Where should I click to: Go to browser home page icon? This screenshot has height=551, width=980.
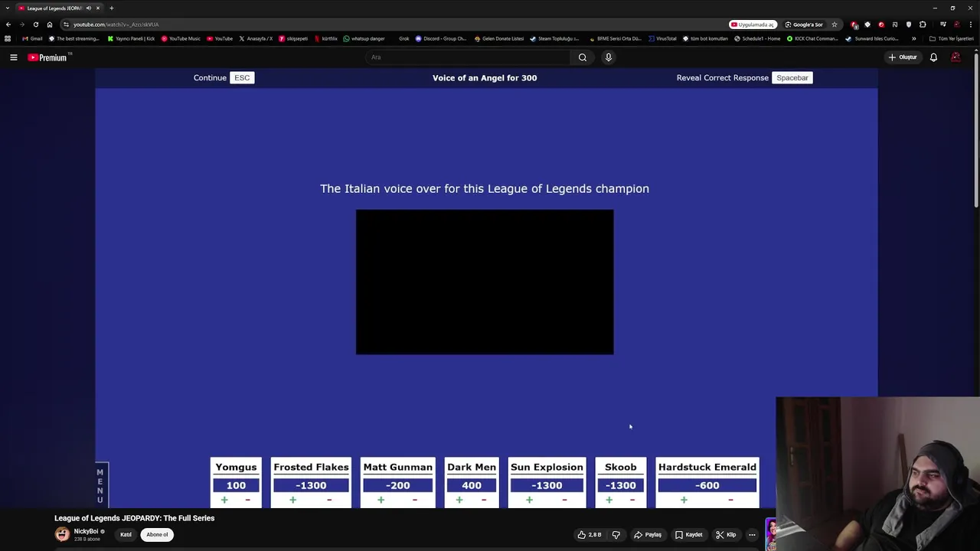pyautogui.click(x=50, y=24)
